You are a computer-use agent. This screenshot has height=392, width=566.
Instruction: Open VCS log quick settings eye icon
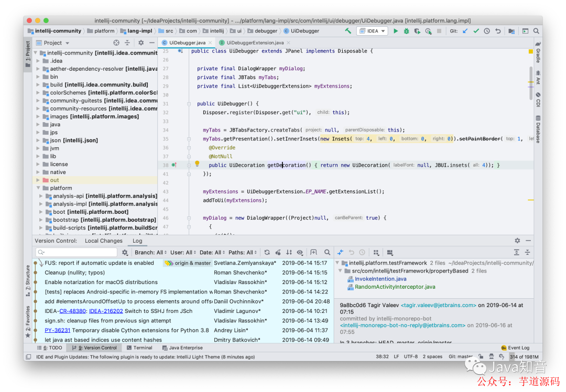click(300, 252)
